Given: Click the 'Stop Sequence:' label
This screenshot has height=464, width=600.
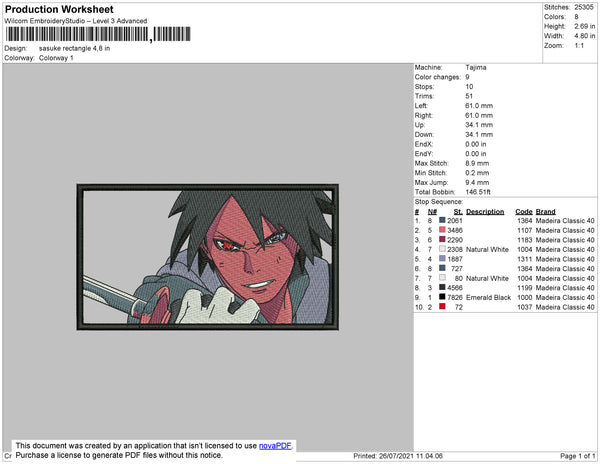Looking at the screenshot, I should click(439, 202).
